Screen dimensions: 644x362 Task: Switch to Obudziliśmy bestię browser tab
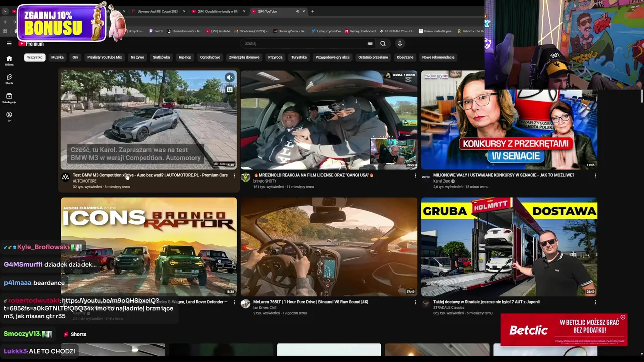218,11
